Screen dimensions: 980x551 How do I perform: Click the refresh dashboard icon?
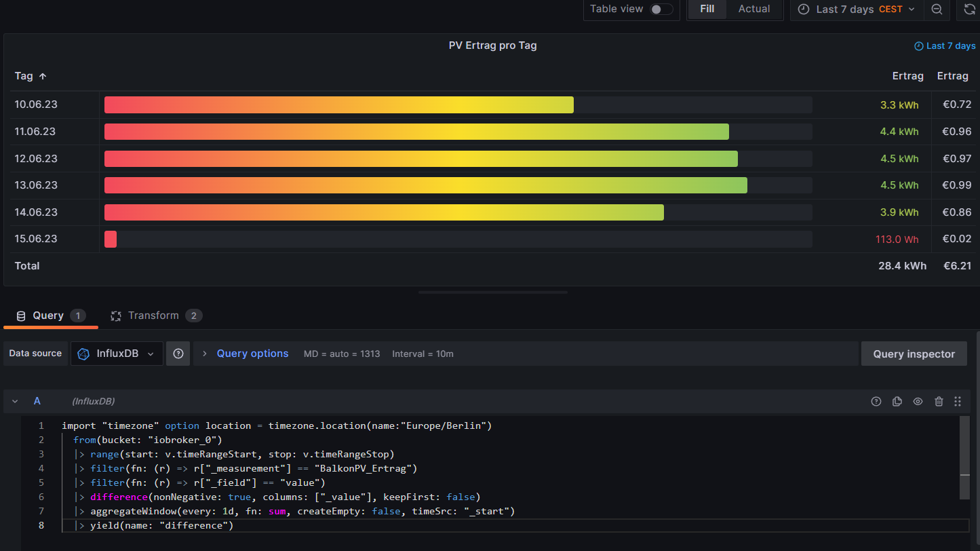(969, 9)
